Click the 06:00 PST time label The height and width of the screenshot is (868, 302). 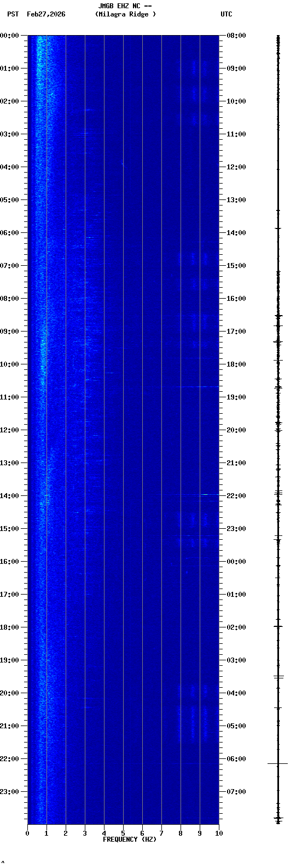(x=9, y=233)
